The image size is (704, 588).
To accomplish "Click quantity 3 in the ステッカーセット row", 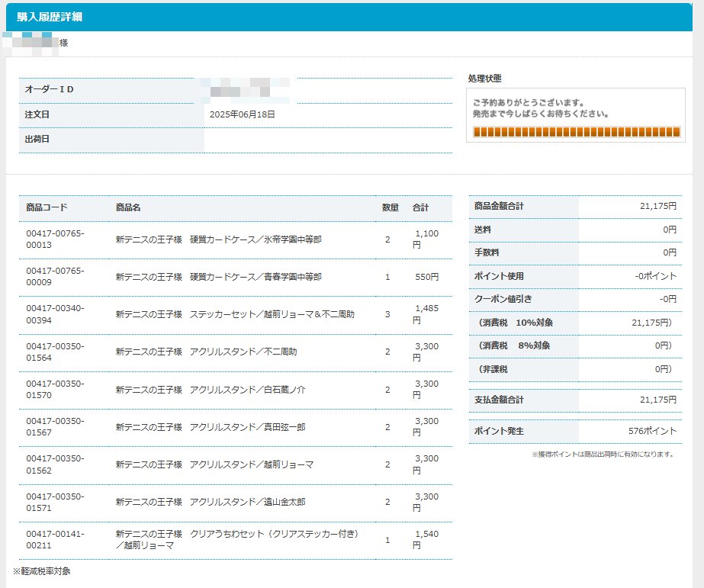I will pyautogui.click(x=387, y=314).
